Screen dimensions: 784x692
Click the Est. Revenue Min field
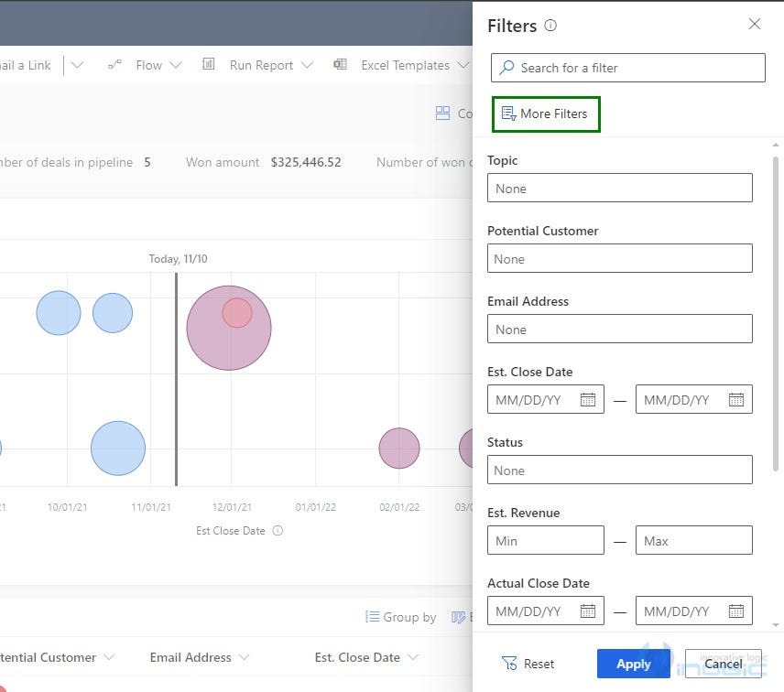coord(546,540)
